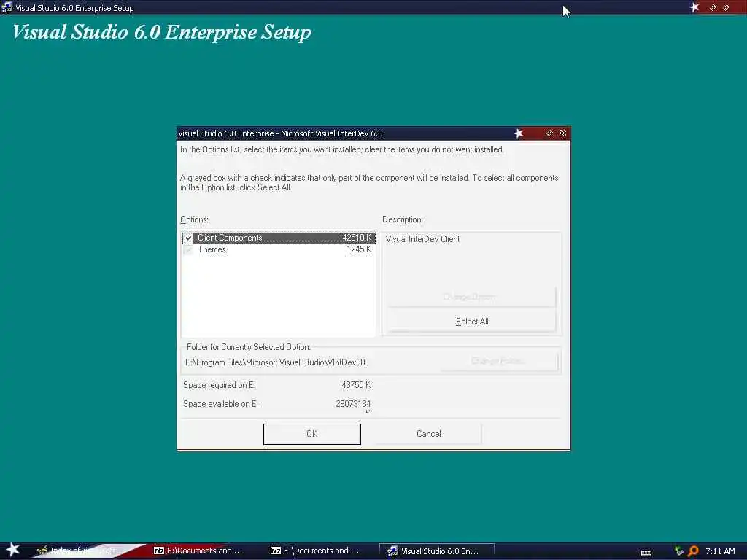
Task: Click the keyboard icon in the system tray
Action: (646, 553)
